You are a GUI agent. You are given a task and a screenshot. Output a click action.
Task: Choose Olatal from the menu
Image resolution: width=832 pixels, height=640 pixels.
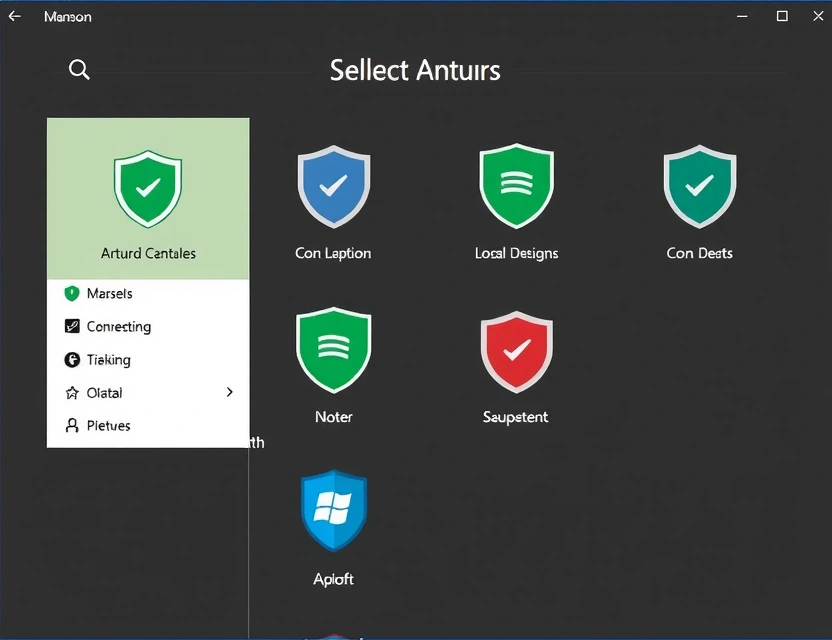click(148, 393)
